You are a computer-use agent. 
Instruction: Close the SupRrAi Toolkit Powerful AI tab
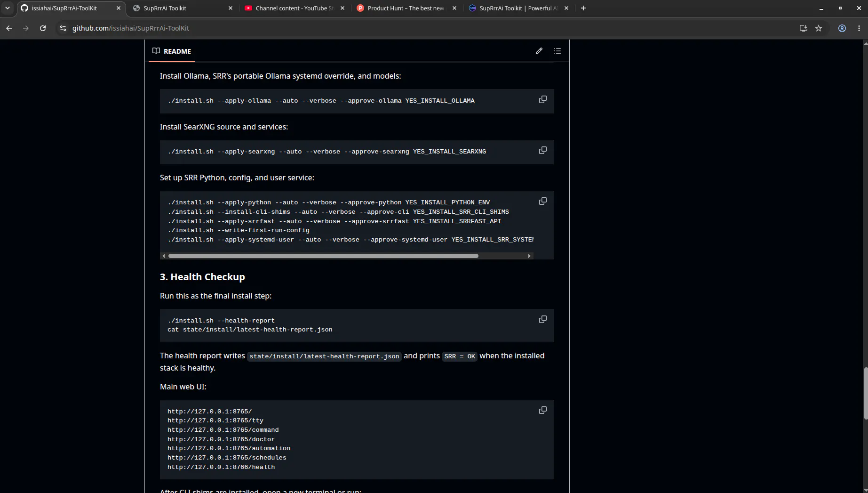566,8
